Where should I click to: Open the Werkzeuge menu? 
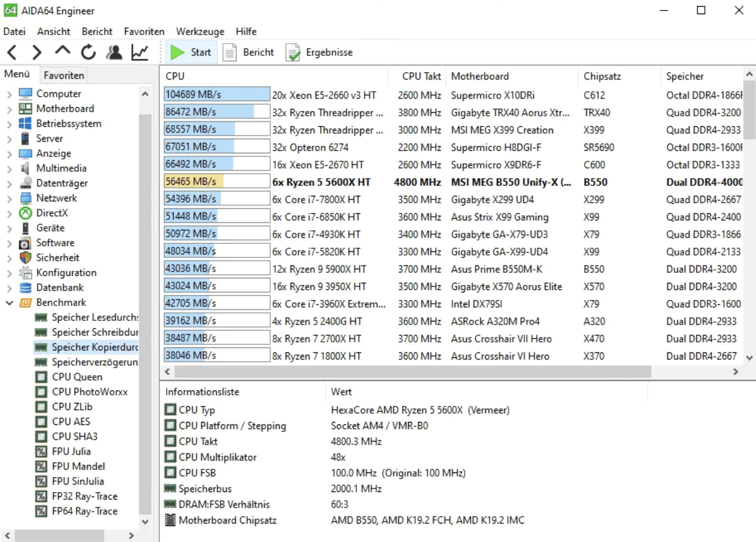(x=200, y=31)
